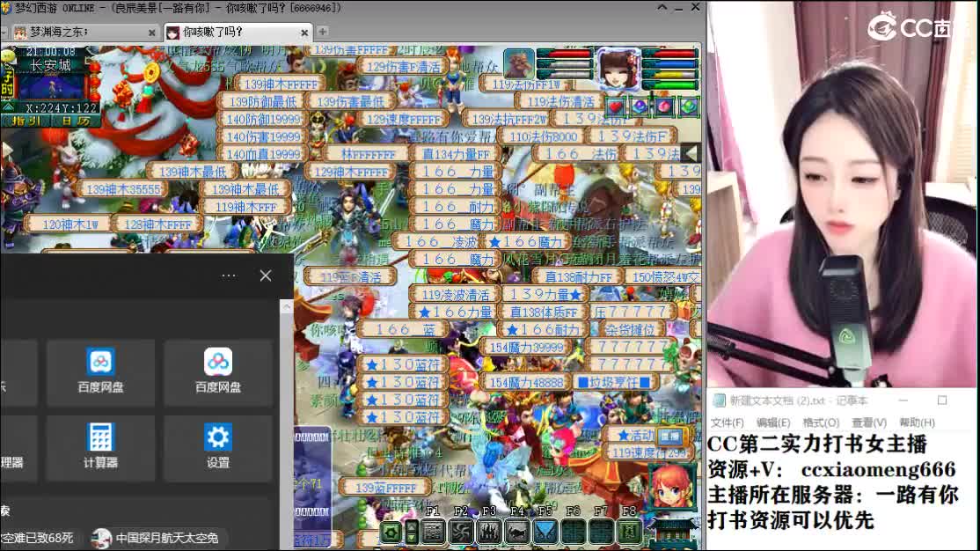The height and width of the screenshot is (551, 980).
Task: Click the pet's red health bar
Action: [565, 54]
